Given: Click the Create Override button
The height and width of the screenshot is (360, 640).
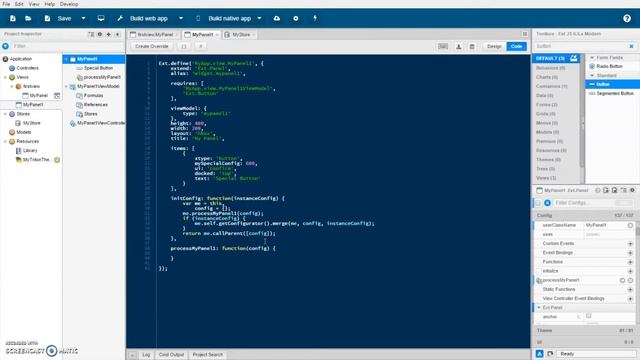Looking at the screenshot, I should point(151,47).
